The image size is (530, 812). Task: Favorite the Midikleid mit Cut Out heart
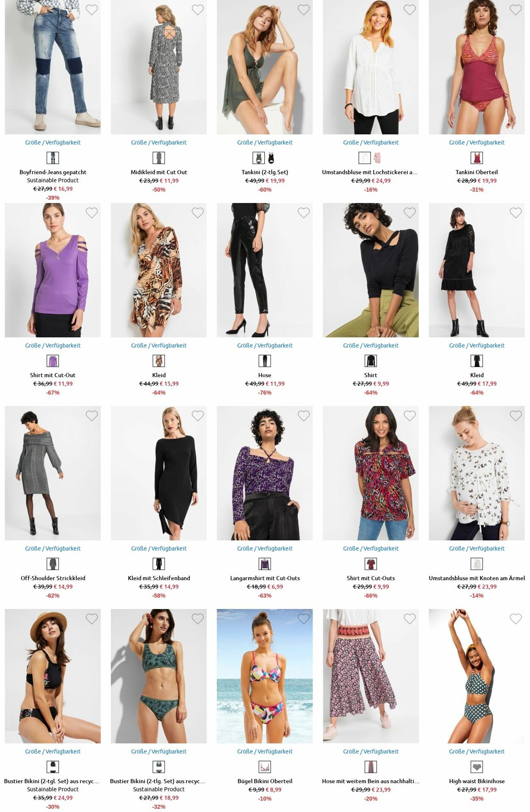pyautogui.click(x=198, y=9)
